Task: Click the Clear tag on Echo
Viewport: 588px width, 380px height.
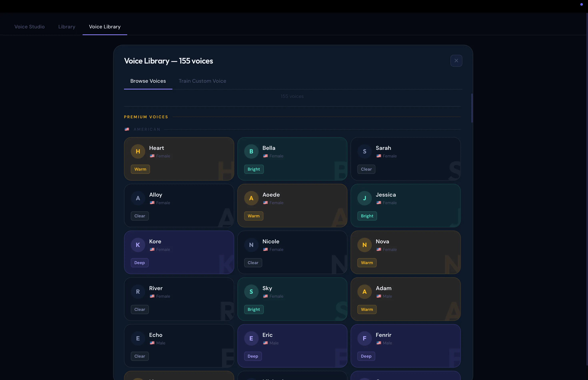Action: click(140, 356)
